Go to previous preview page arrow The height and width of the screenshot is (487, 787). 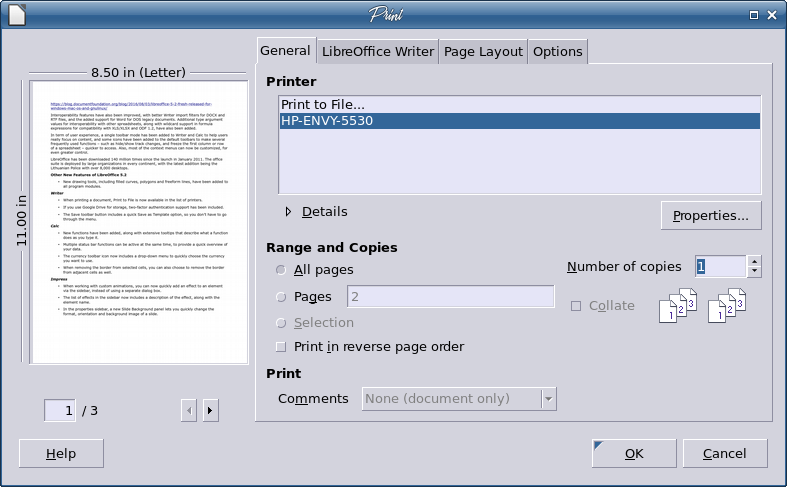(189, 411)
